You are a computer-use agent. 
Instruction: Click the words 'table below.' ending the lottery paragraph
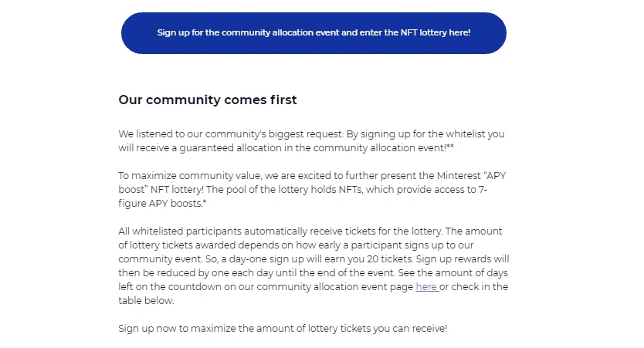point(146,301)
